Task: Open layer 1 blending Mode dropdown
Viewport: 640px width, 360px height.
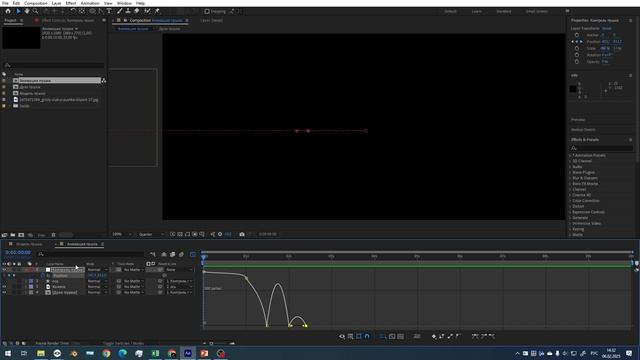Action: [97, 270]
